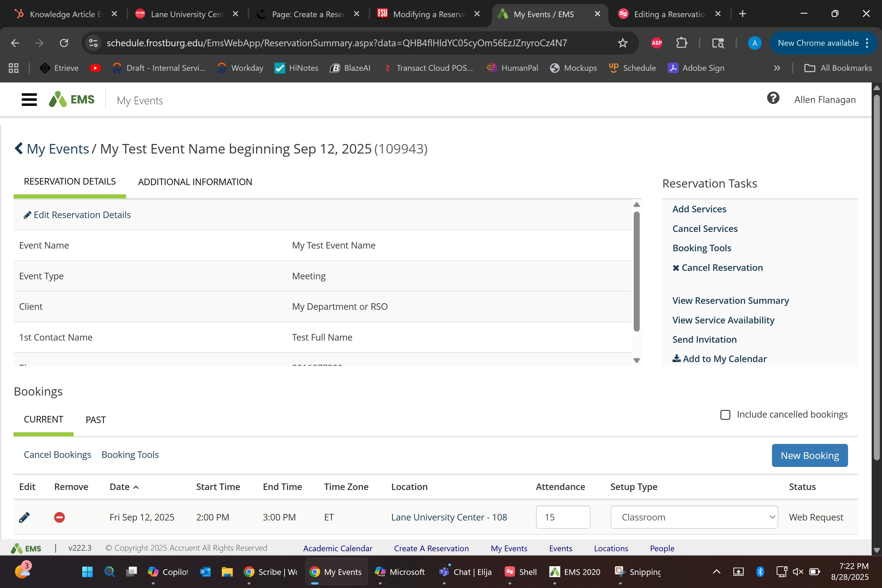Screen dimensions: 882x588
Task: Expand the hidden bookmarks overflow chevron
Action: coord(777,68)
